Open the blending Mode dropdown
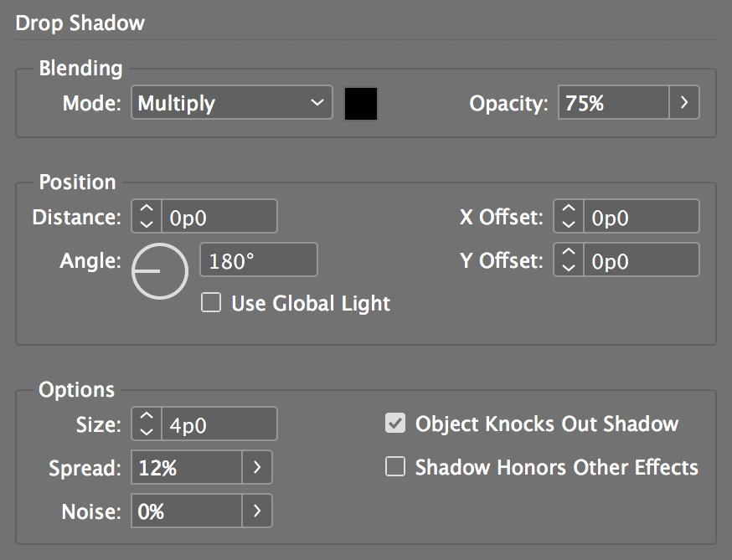Image resolution: width=732 pixels, height=560 pixels. pyautogui.click(x=232, y=103)
